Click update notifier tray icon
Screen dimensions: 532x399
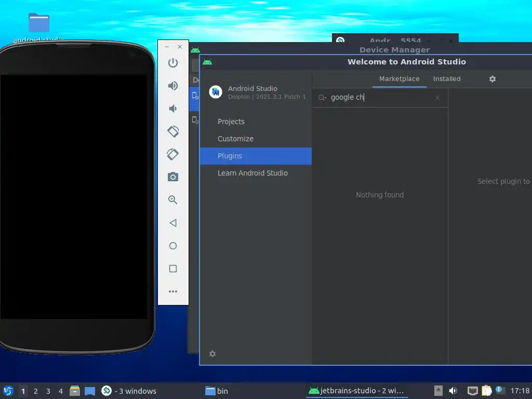coord(499,390)
